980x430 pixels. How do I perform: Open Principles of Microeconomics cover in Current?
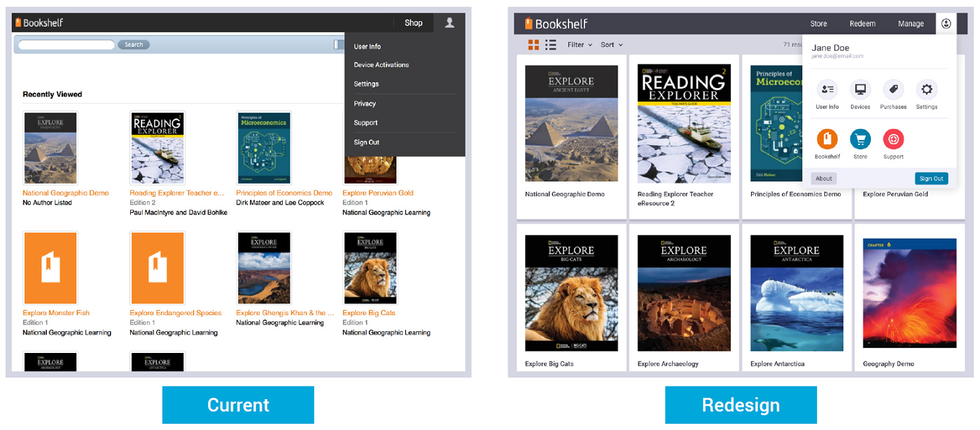(x=264, y=148)
